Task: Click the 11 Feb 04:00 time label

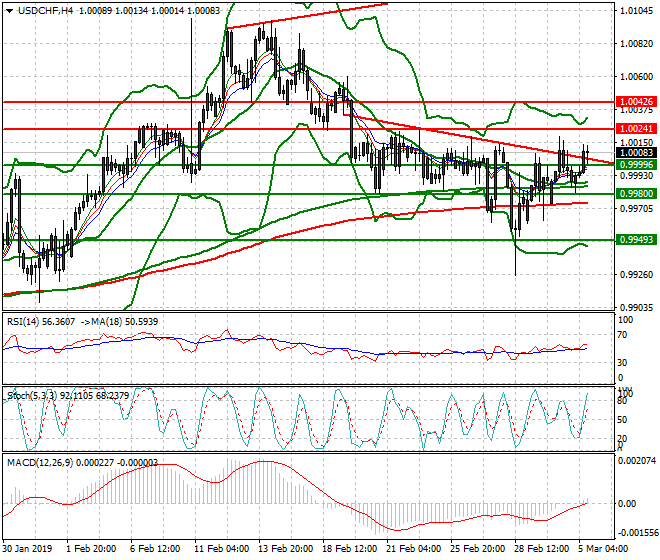Action: coord(221,549)
